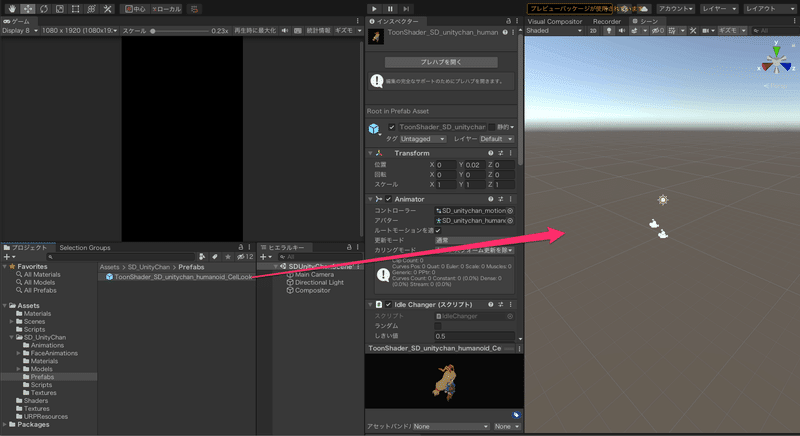Search assets by type in Project panel
Screen dimensions: 800x436
(202, 257)
